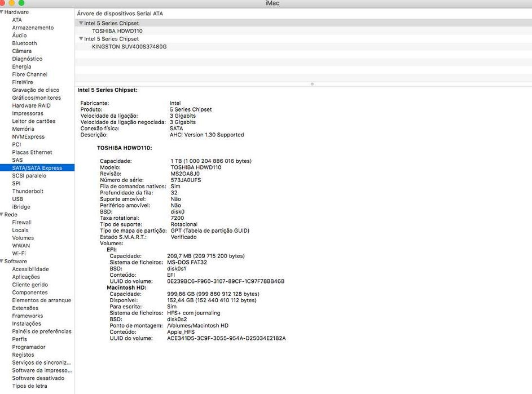Collapse the second Intel 5 Series Chipset triangle
532x394 pixels.
click(81, 39)
